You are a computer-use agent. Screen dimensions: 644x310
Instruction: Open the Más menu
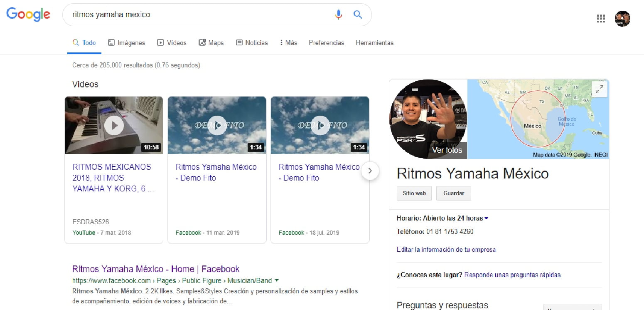(289, 42)
